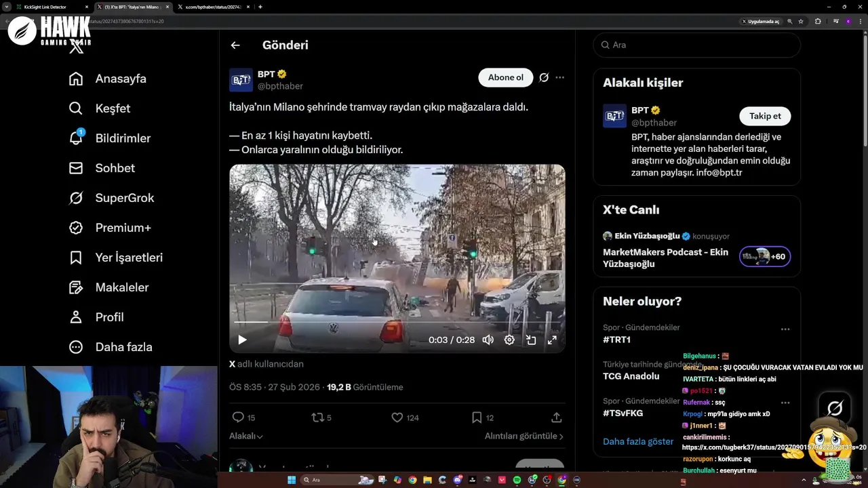The image size is (868, 488).
Task: Like the post with 124 likes
Action: coord(406,418)
